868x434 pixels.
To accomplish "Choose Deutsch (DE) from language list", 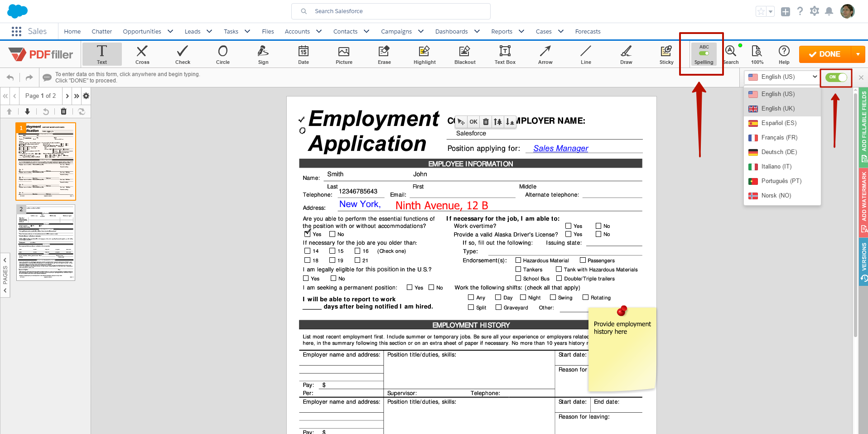I will [782, 152].
